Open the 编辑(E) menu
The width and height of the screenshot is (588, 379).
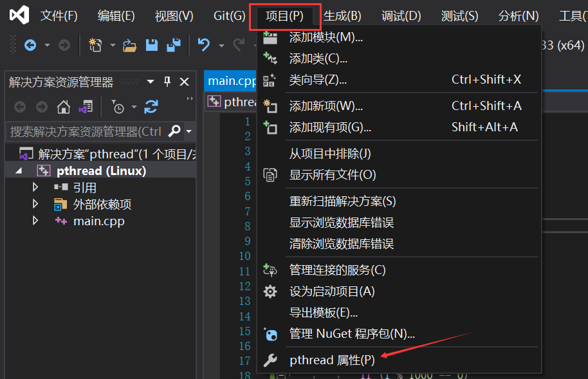point(116,15)
